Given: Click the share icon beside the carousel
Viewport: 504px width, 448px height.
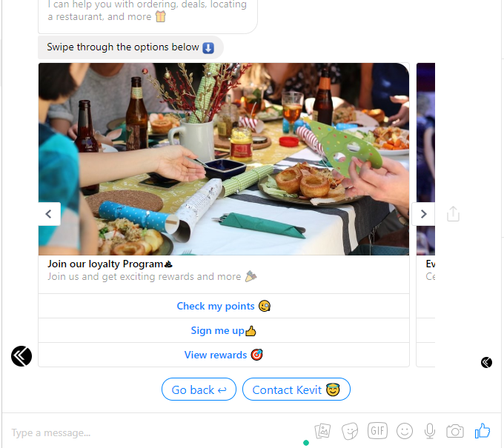Looking at the screenshot, I should (453, 214).
